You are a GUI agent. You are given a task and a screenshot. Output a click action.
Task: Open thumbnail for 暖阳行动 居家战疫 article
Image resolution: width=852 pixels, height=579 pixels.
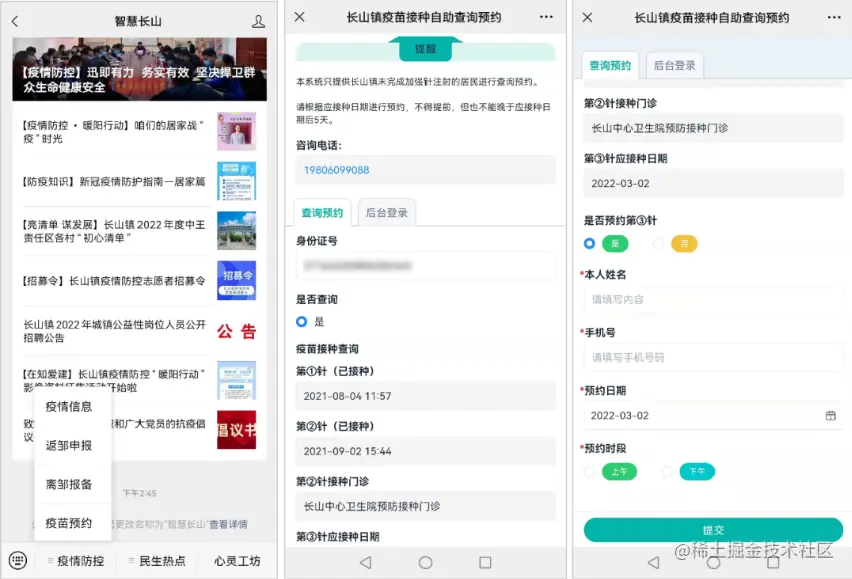(236, 131)
